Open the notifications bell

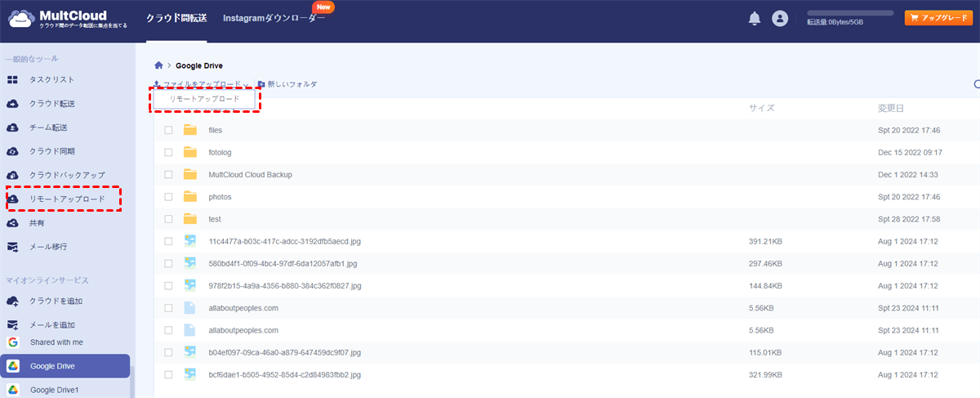coord(755,18)
